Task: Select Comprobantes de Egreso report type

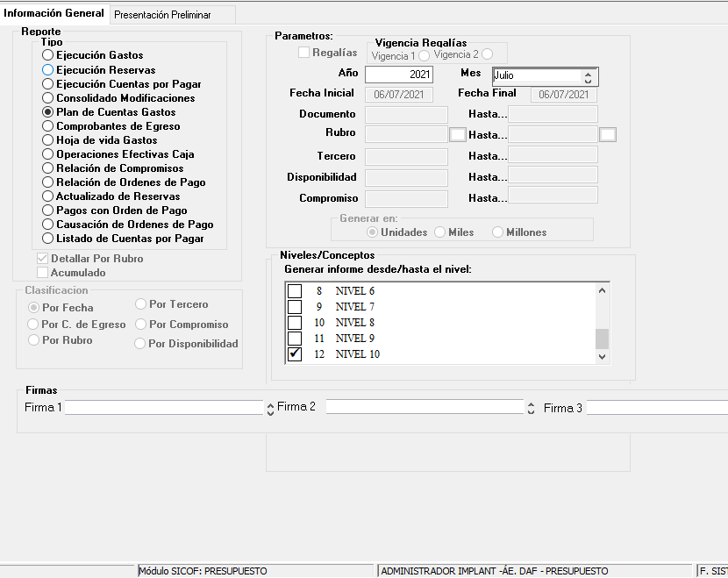Action: pyautogui.click(x=48, y=126)
